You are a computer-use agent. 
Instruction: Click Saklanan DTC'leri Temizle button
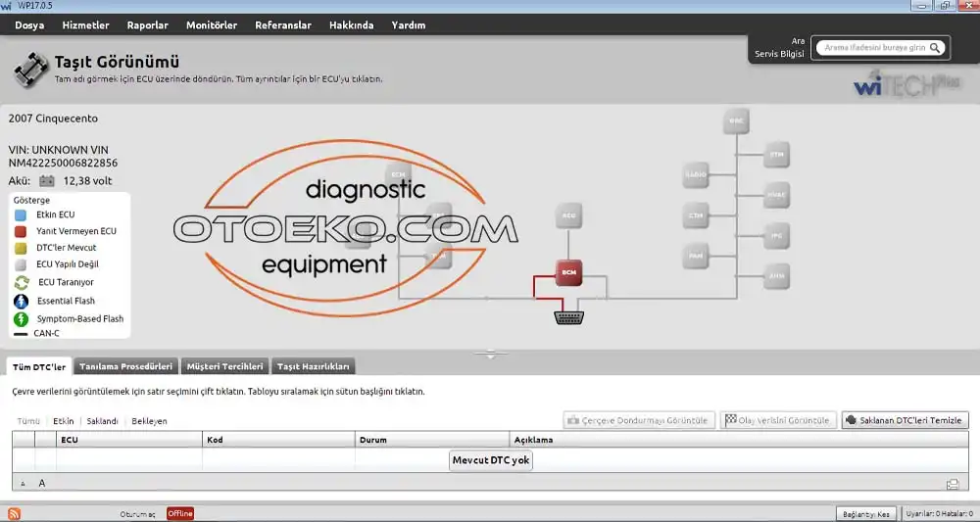click(x=906, y=420)
